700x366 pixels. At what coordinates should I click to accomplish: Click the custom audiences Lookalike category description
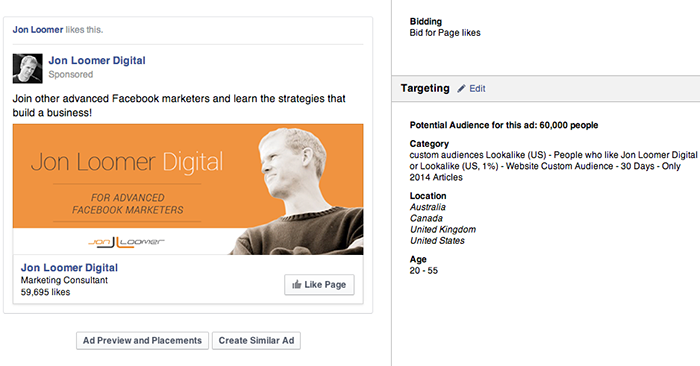point(554,166)
